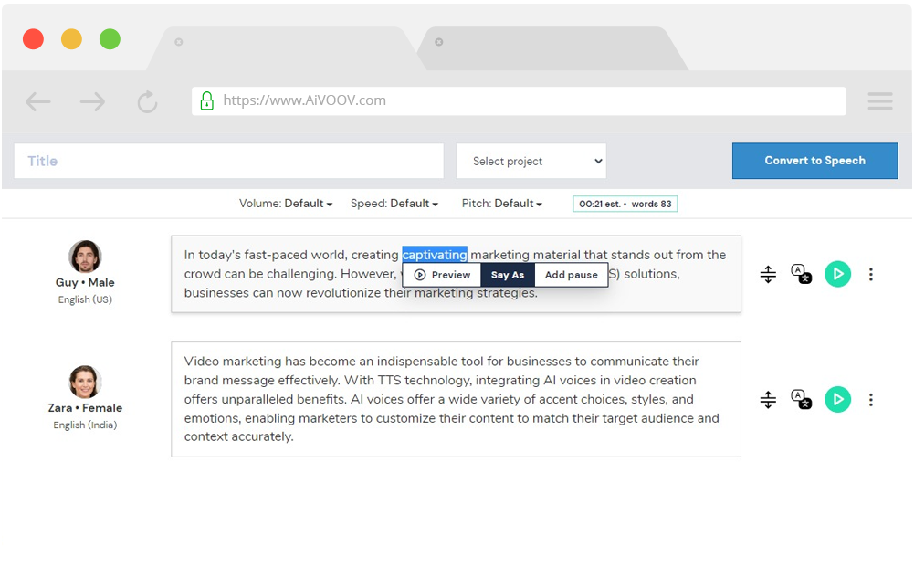Click the Title input field
914x588 pixels.
point(228,162)
